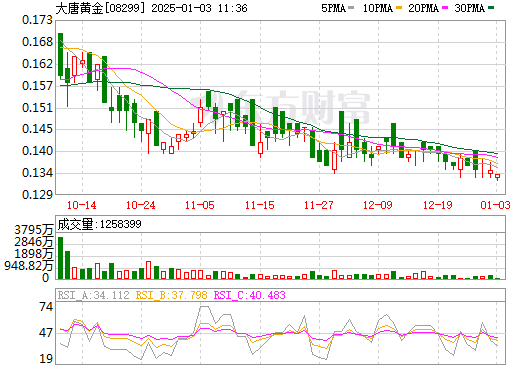Image resolution: width=520 pixels, height=365 pixels.
Task: Click the 30PMA green legend swatch
Action: 491,7
